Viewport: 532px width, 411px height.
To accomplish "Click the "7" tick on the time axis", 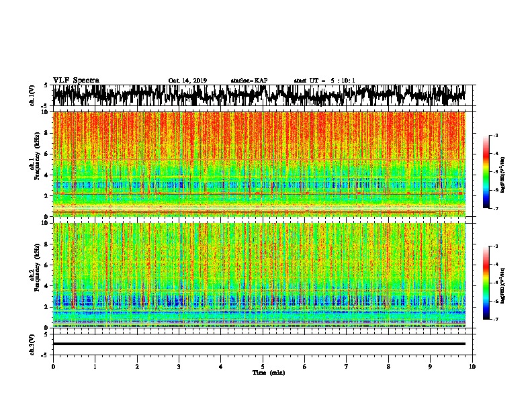I will 347,367.
